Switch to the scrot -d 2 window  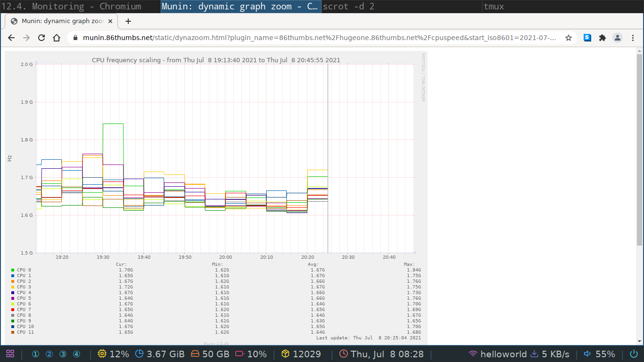point(402,7)
